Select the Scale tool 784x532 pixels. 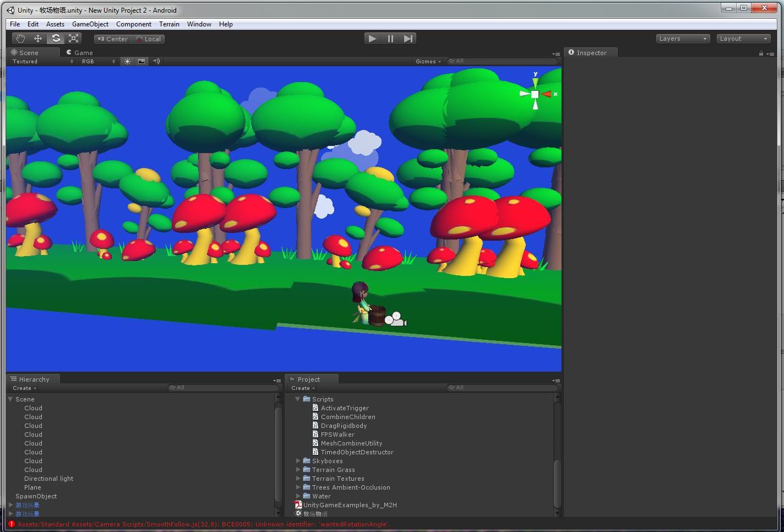pos(73,39)
